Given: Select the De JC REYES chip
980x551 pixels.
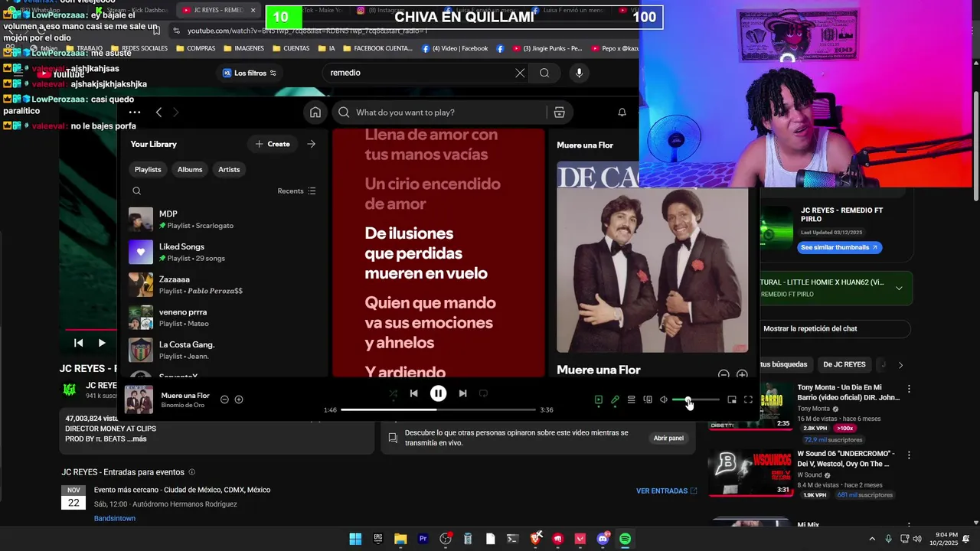Looking at the screenshot, I should pos(844,364).
